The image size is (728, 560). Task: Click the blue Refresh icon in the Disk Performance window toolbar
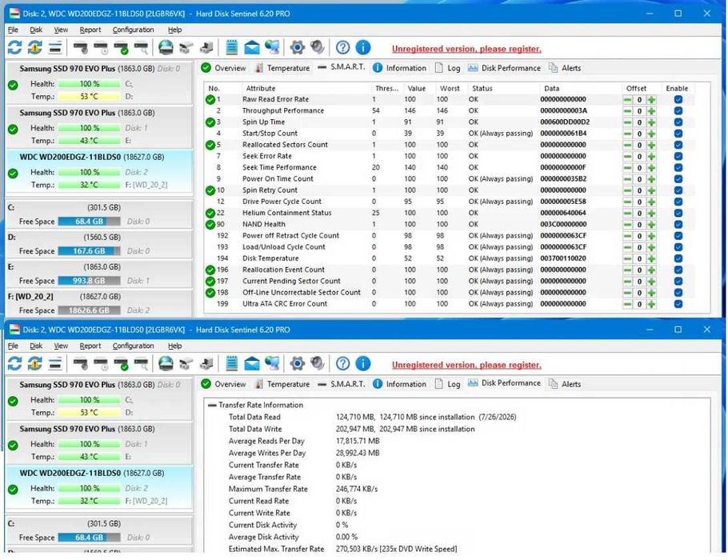[14, 363]
